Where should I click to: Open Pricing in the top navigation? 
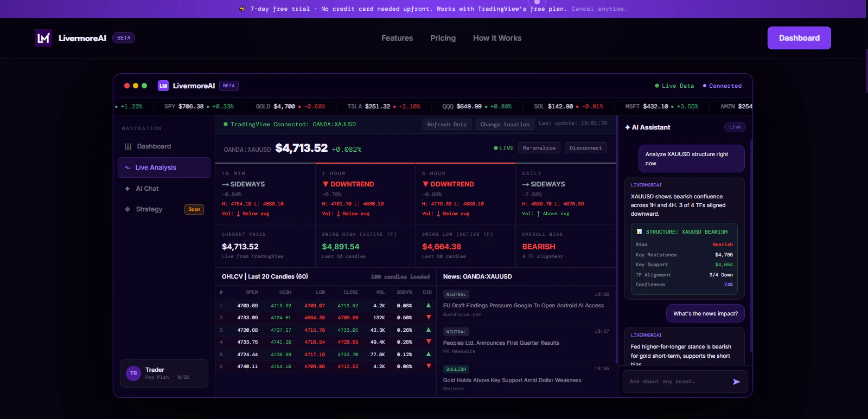[x=443, y=38]
